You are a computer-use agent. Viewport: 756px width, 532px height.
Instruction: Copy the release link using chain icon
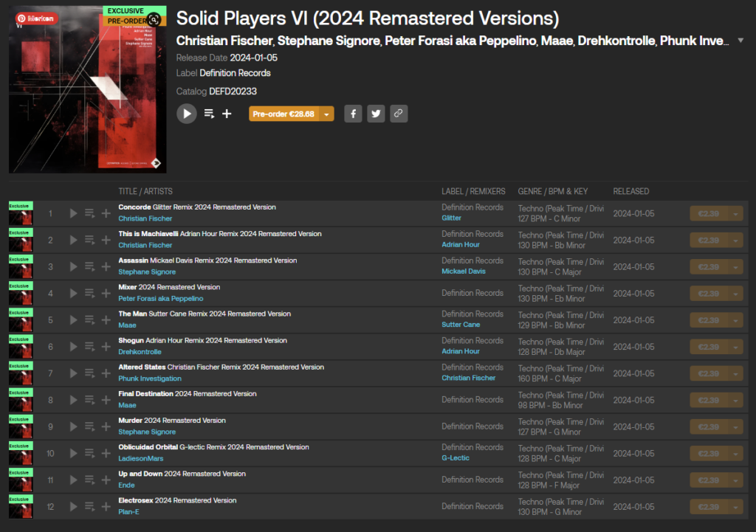pyautogui.click(x=399, y=114)
